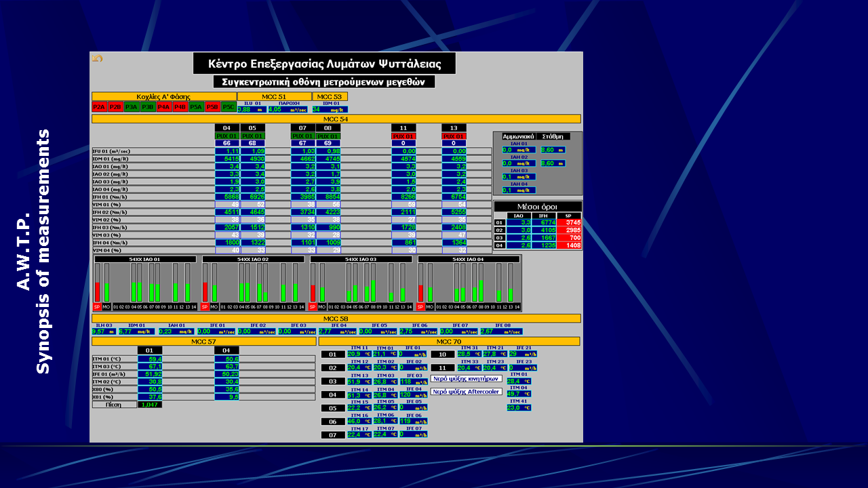The image size is (868, 488).
Task: Click the green P5C screw pump indicator
Action: (229, 107)
